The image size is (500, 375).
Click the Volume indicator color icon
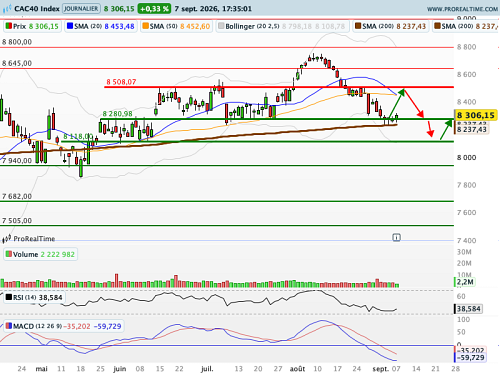9,254
